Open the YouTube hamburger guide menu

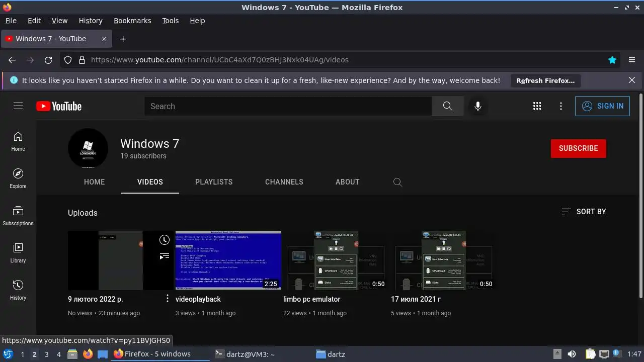click(x=18, y=106)
